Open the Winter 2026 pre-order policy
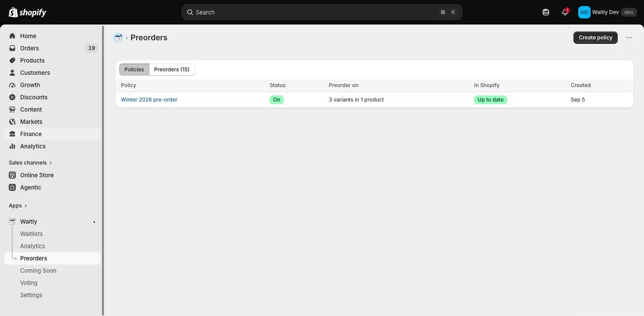Image resolution: width=644 pixels, height=316 pixels. (x=149, y=100)
